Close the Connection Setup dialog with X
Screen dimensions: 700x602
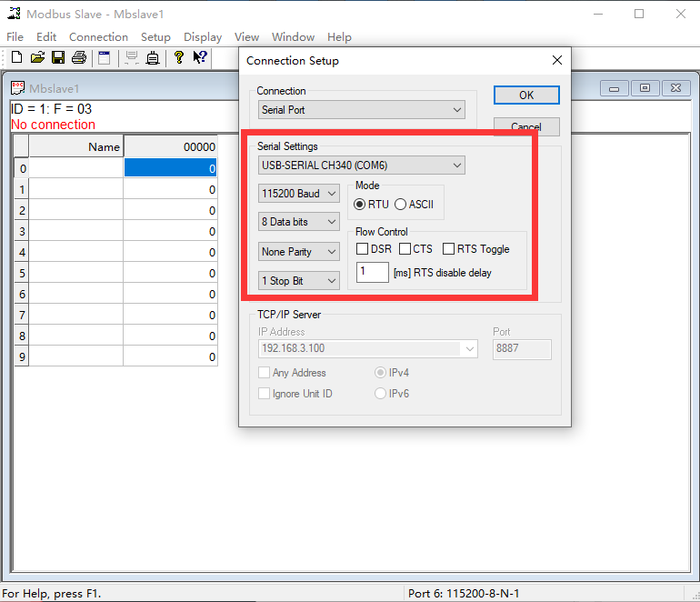(557, 61)
